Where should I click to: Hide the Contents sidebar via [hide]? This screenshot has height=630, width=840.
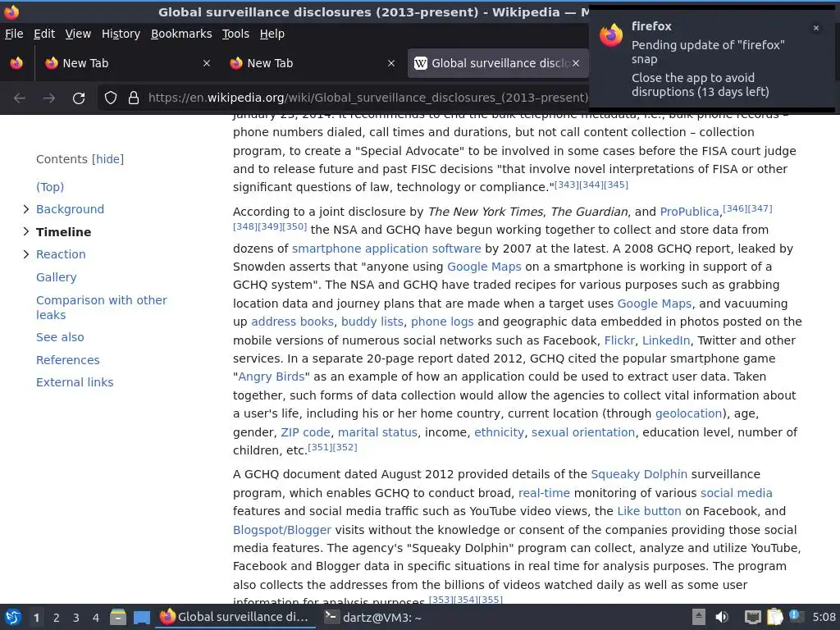(x=107, y=159)
